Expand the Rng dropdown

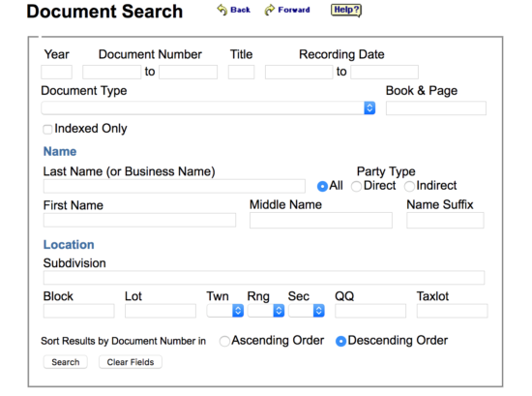click(x=266, y=311)
